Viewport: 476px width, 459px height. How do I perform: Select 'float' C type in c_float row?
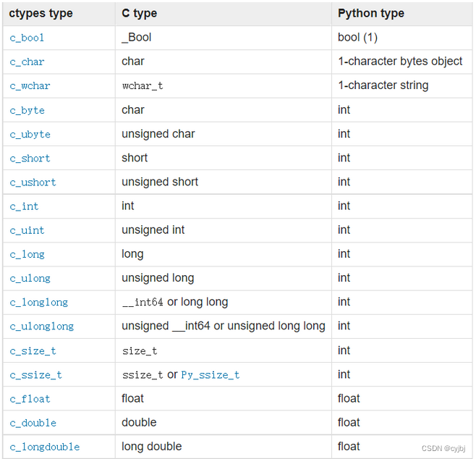click(x=223, y=399)
